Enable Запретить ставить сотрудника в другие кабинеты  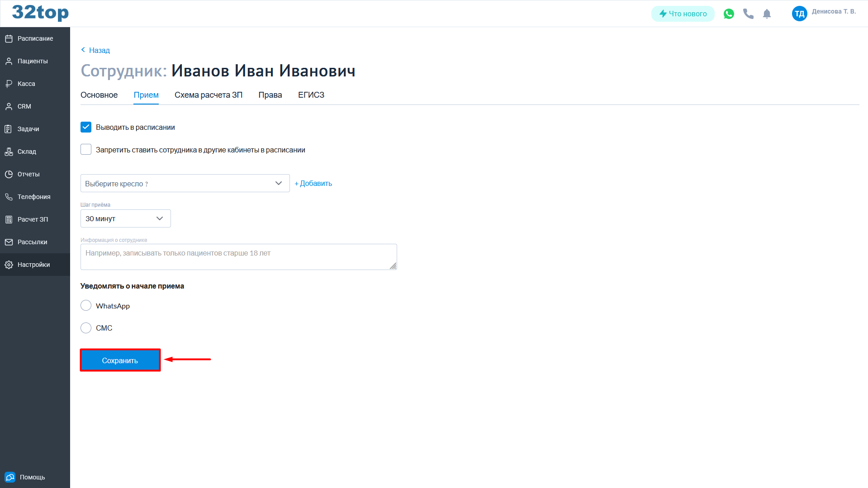click(x=86, y=150)
